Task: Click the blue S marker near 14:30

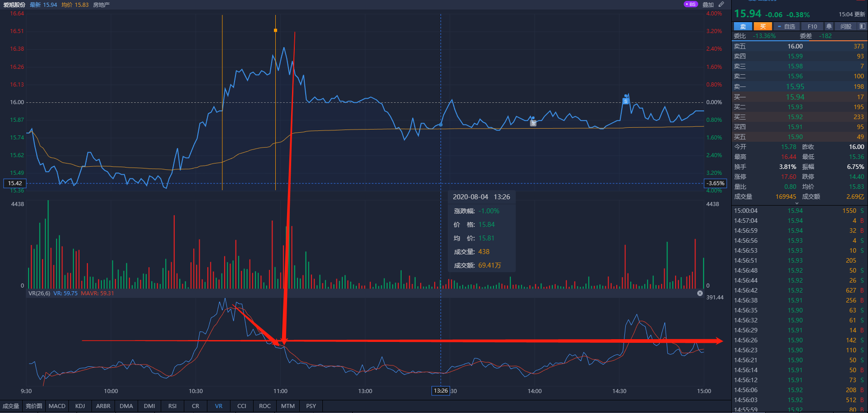Action: (x=626, y=101)
